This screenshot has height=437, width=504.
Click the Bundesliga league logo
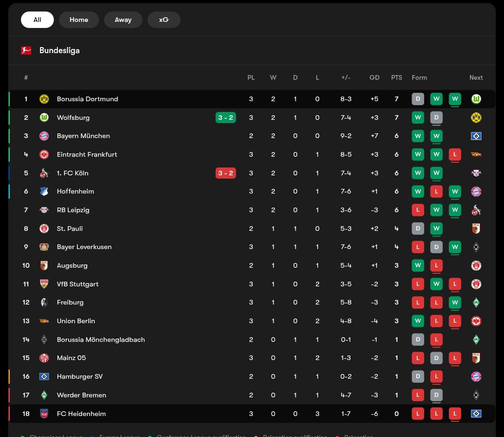[27, 50]
